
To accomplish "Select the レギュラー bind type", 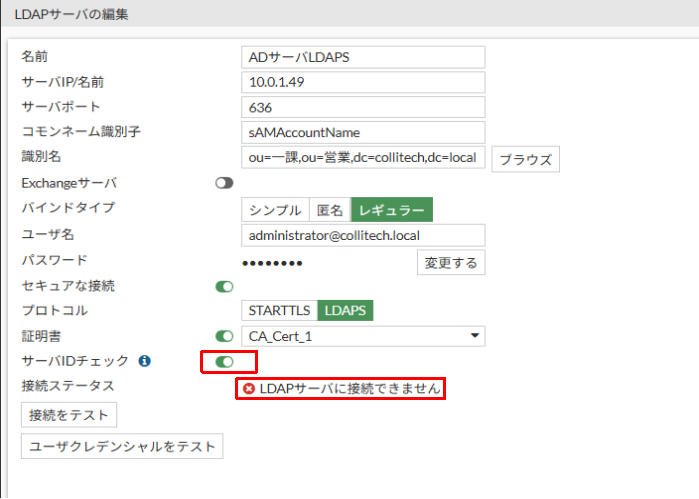I will pyautogui.click(x=391, y=209).
